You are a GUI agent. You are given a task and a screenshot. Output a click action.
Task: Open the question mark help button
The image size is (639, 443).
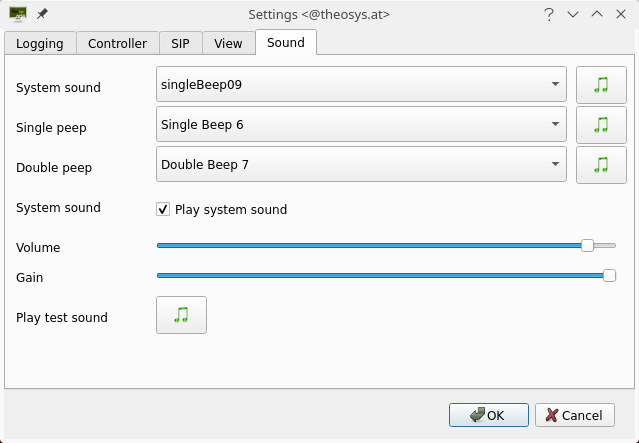[549, 15]
